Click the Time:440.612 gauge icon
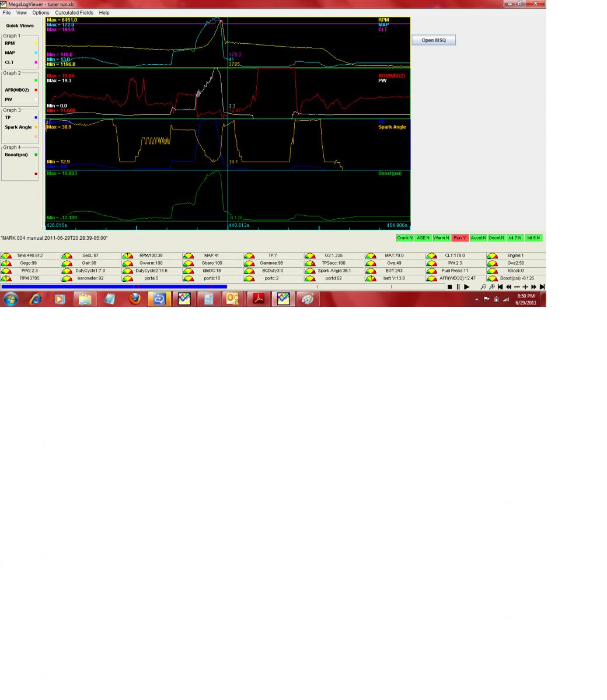The image size is (607, 700). pos(6,256)
